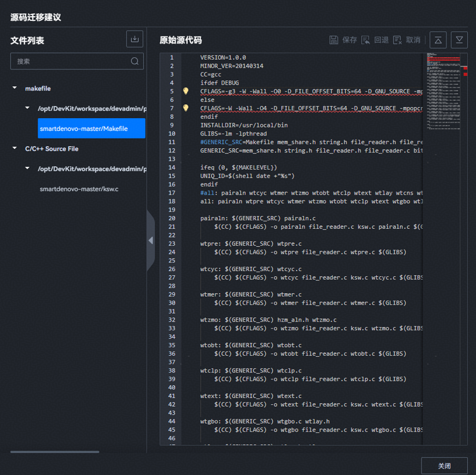
Task: Open the lightbulb hint on line 5
Action: pyautogui.click(x=186, y=92)
